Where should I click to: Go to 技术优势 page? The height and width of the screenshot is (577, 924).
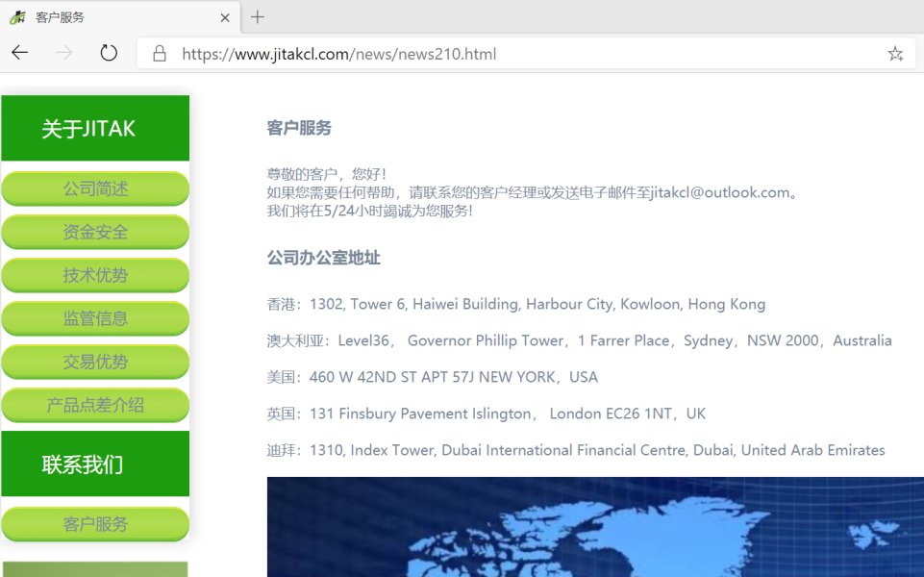[95, 275]
